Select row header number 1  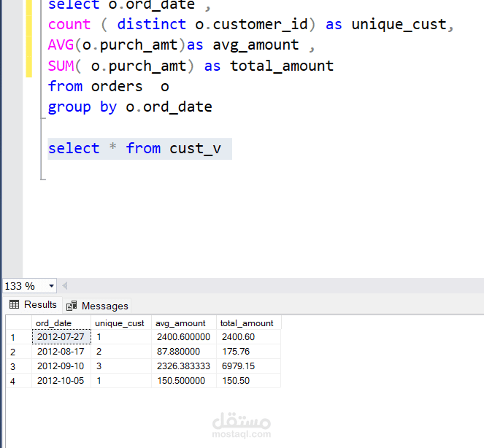[x=19, y=337]
